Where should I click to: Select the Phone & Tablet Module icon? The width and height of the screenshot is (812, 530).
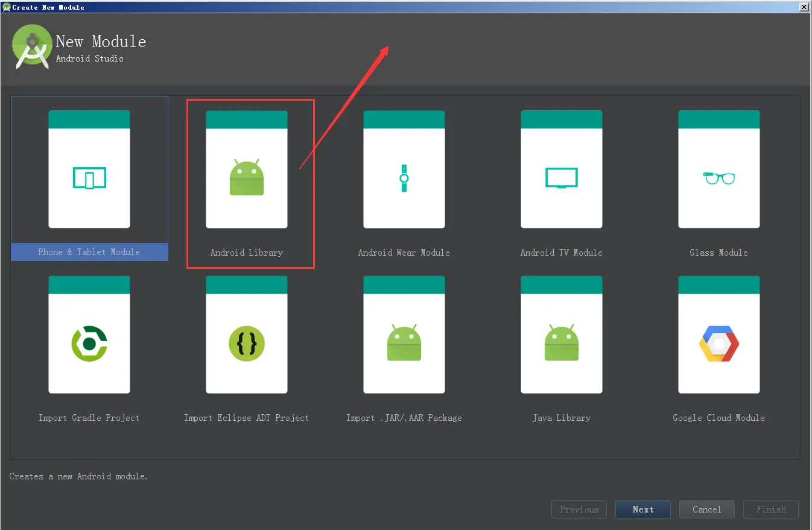pyautogui.click(x=89, y=169)
